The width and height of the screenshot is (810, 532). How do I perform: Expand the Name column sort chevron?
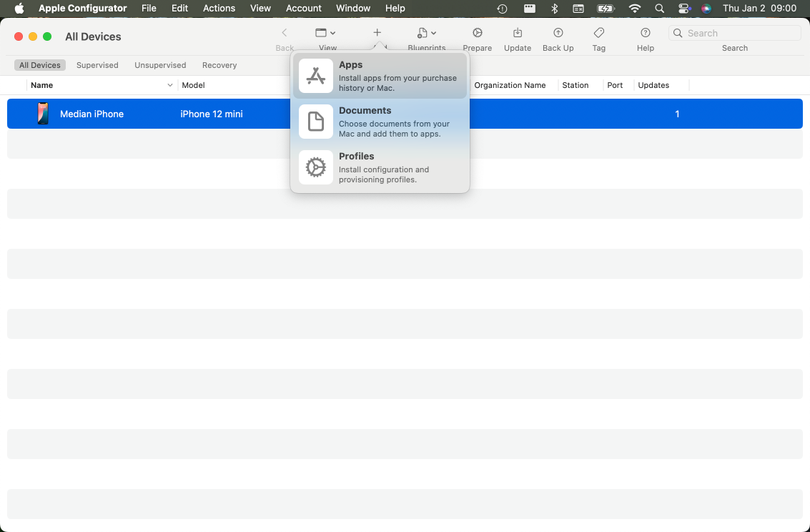click(170, 85)
